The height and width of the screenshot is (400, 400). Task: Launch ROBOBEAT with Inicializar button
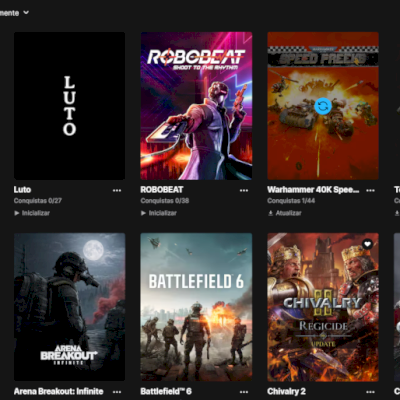click(x=159, y=213)
